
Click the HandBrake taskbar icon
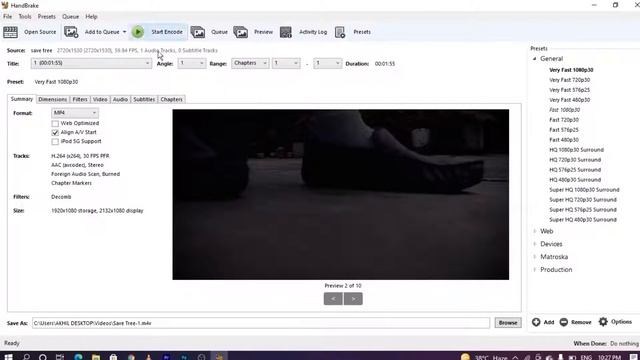219,357
